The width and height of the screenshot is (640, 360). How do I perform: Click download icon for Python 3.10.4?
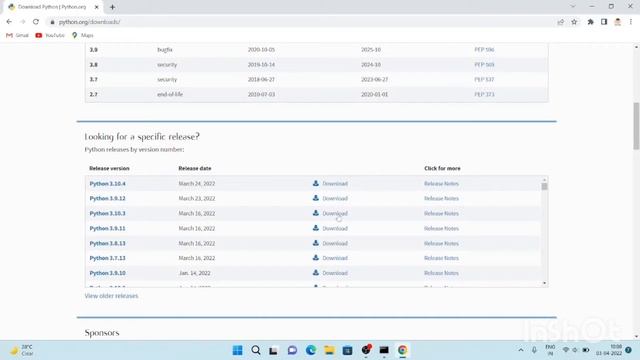tap(316, 183)
